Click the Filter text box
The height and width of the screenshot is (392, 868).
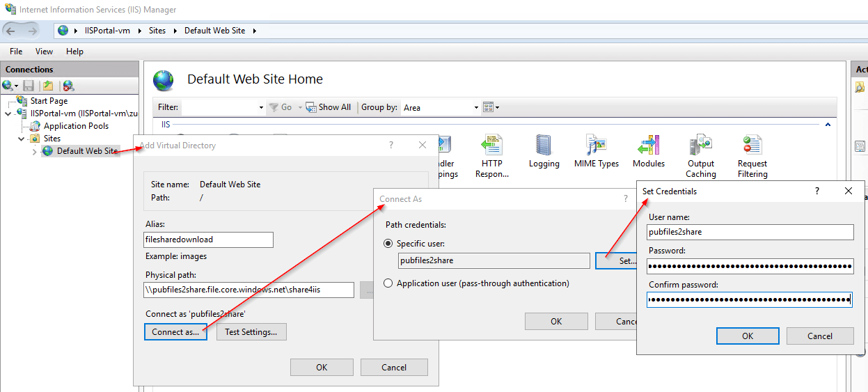click(219, 107)
